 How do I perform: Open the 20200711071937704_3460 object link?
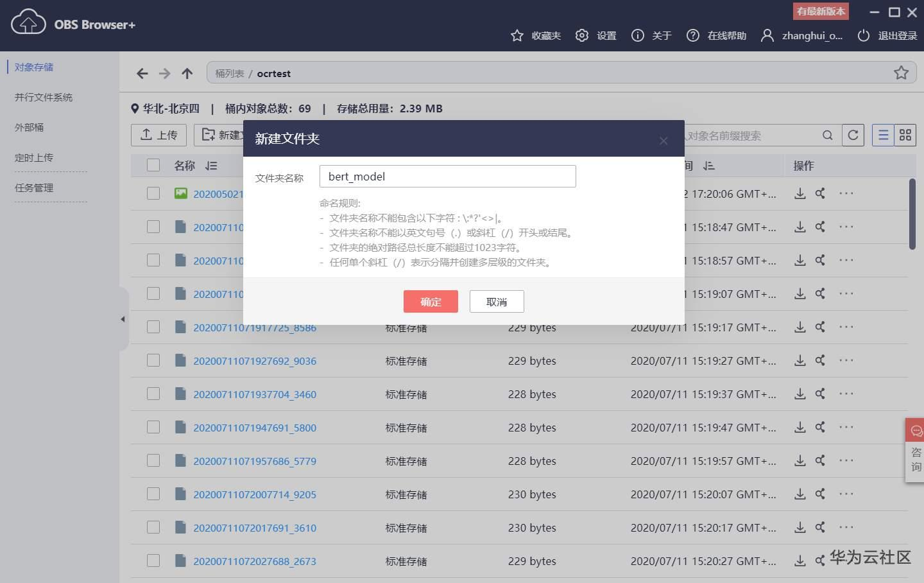coord(255,394)
